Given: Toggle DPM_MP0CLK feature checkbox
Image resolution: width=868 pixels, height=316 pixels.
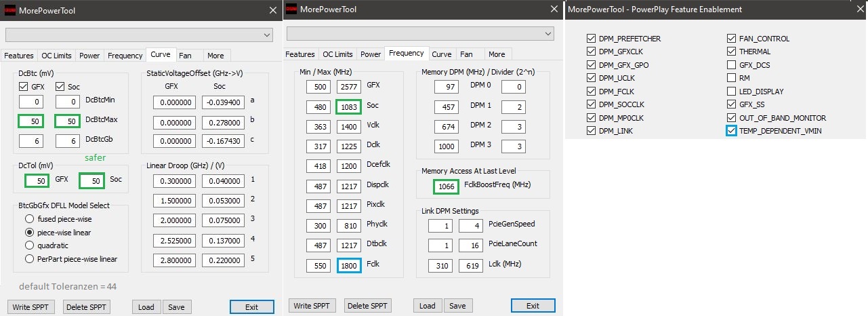Looking at the screenshot, I should (592, 118).
